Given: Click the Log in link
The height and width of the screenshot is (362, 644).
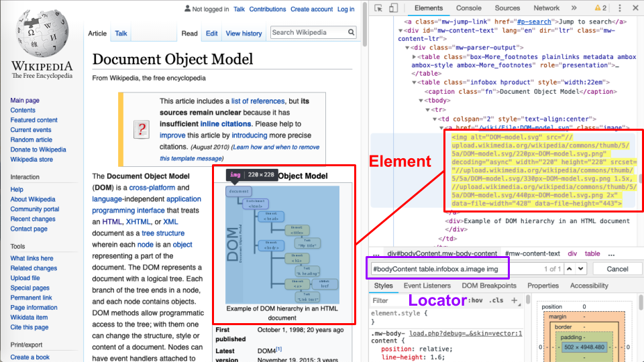Looking at the screenshot, I should (346, 9).
